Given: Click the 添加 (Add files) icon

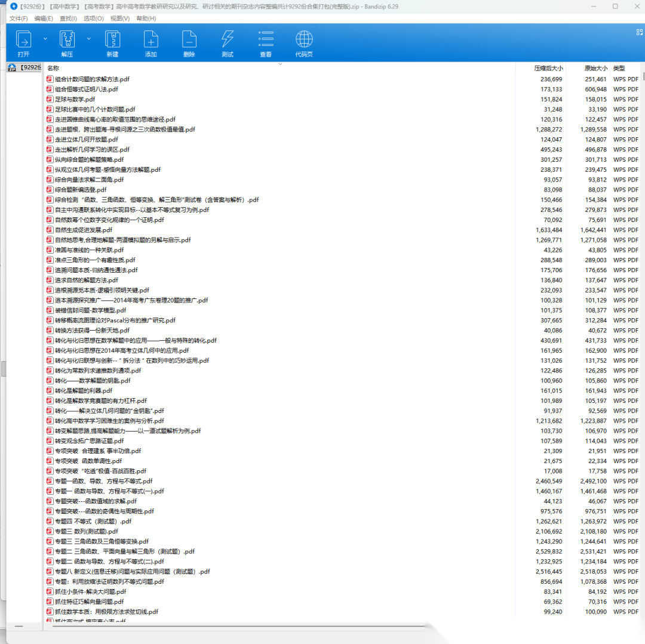Looking at the screenshot, I should [x=150, y=40].
